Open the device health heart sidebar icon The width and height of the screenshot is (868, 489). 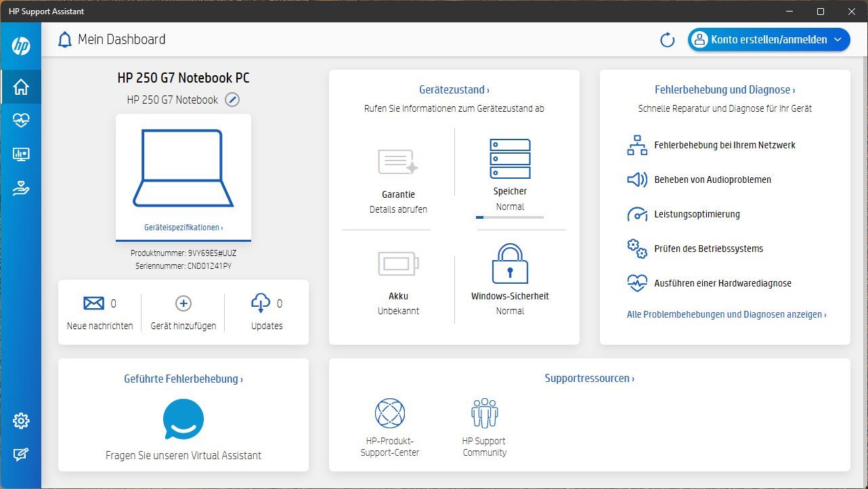click(21, 121)
